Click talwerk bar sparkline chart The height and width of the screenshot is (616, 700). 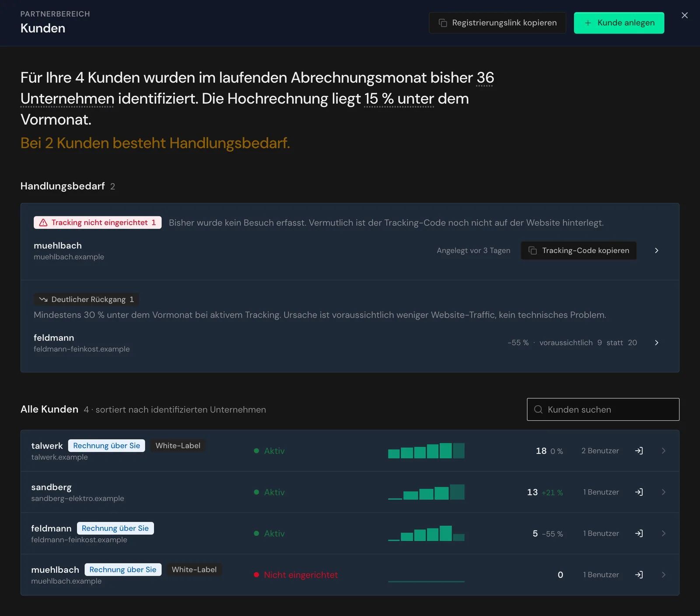point(426,451)
